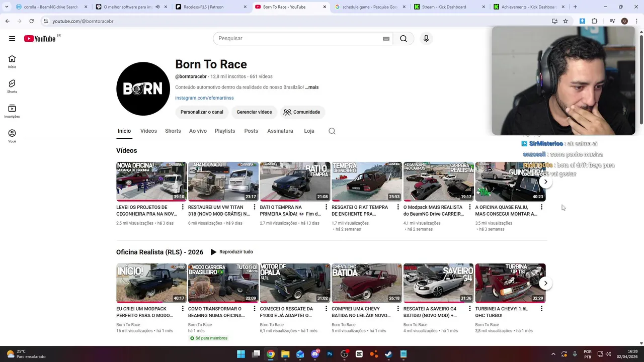
Task: Switch to the Loja tab
Action: click(x=309, y=131)
